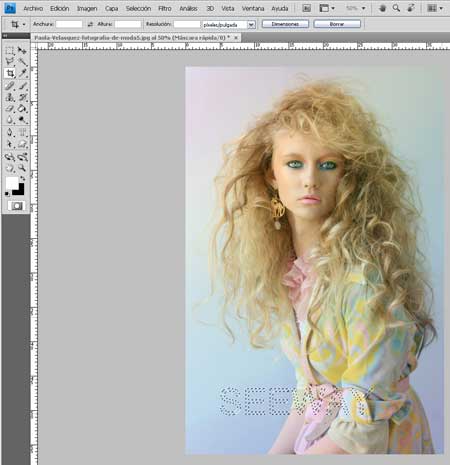Select the Magic Wand tool
The image size is (450, 465).
22,62
